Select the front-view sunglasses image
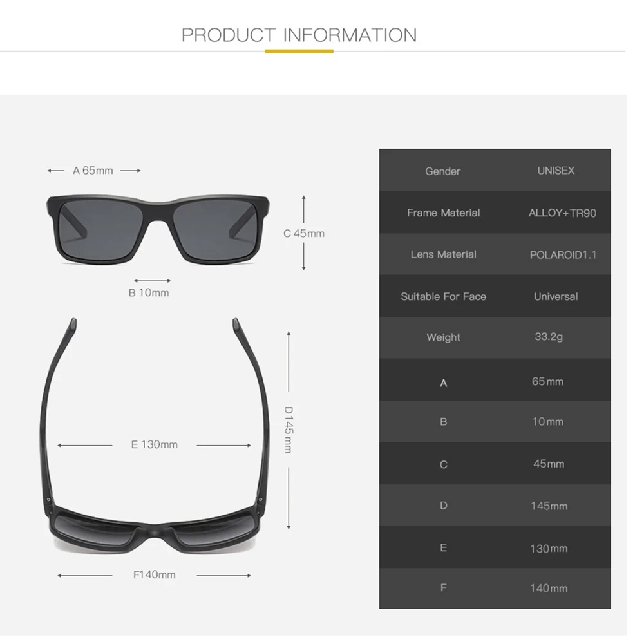Image resolution: width=644 pixels, height=644 pixels. (x=158, y=230)
